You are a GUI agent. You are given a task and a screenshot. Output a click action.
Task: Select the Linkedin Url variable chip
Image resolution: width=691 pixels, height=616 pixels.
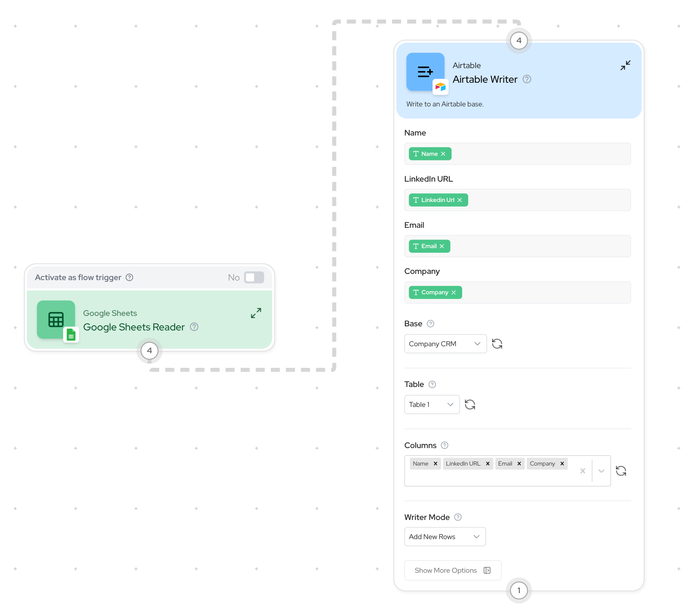[x=438, y=200]
